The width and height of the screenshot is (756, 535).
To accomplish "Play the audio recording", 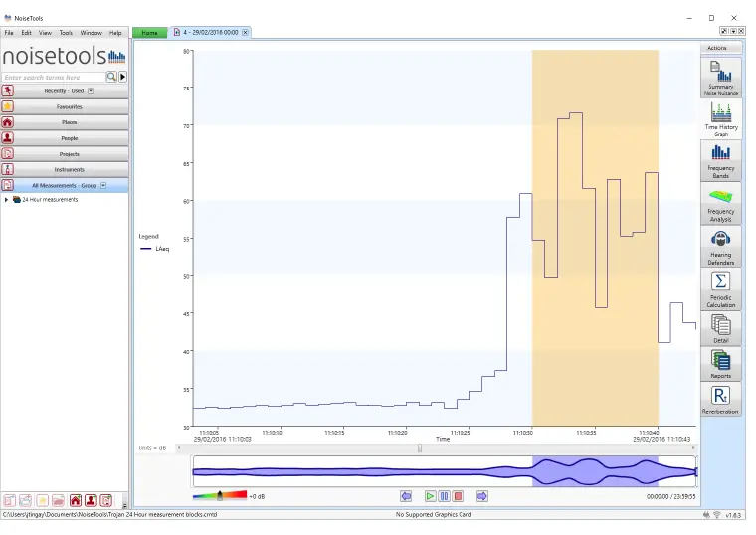I will click(430, 496).
